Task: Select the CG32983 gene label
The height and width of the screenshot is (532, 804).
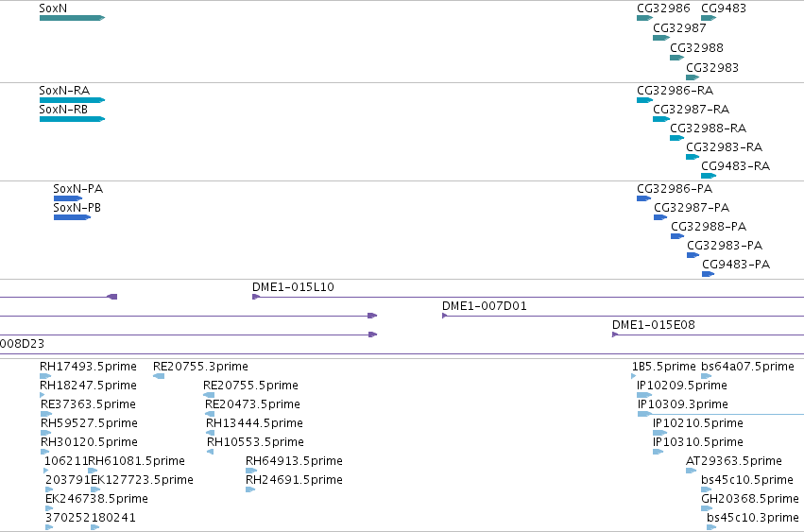Action: coord(711,68)
